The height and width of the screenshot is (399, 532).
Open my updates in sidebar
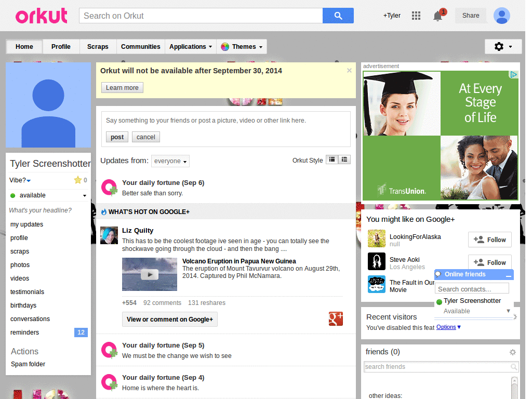pos(27,224)
